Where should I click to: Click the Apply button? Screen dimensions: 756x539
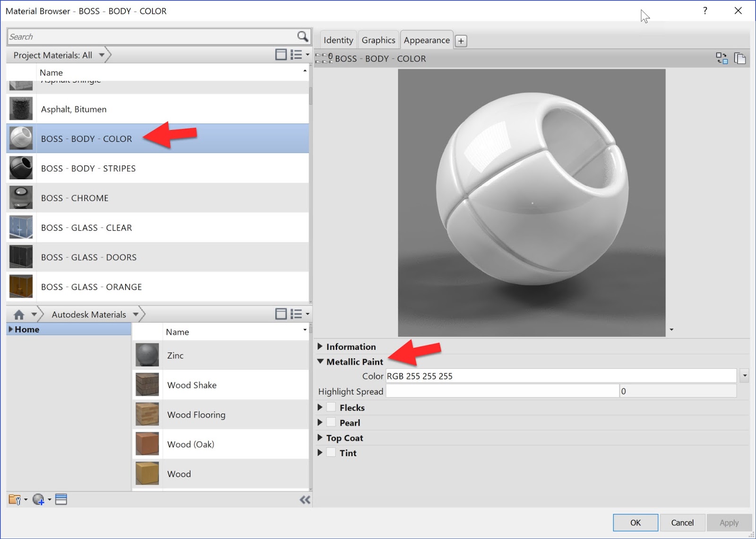tap(729, 522)
